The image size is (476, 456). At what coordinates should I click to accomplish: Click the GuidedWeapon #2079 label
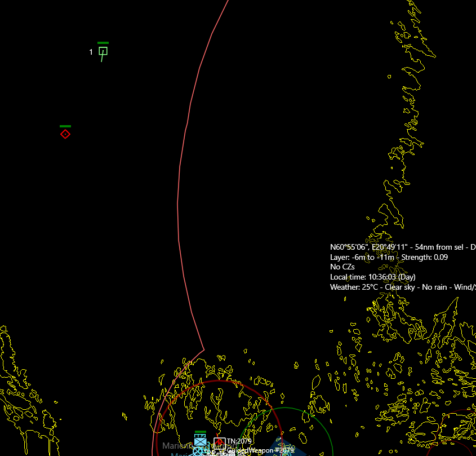(260, 450)
